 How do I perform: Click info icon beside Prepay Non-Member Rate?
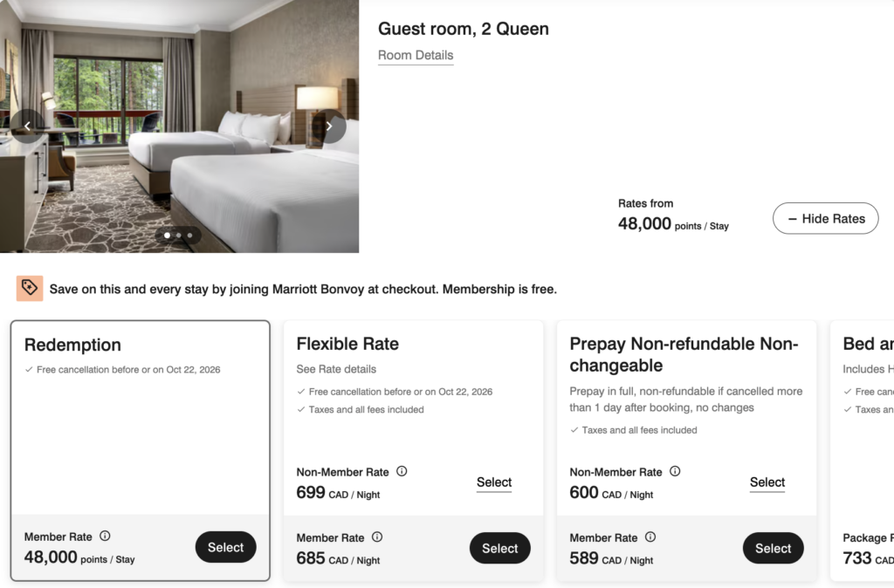(x=675, y=471)
